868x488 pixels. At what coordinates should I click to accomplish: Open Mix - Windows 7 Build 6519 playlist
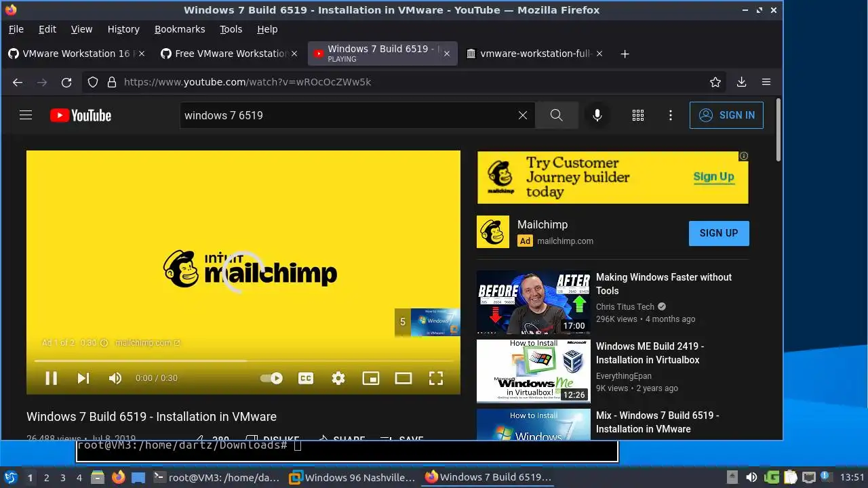pos(657,422)
